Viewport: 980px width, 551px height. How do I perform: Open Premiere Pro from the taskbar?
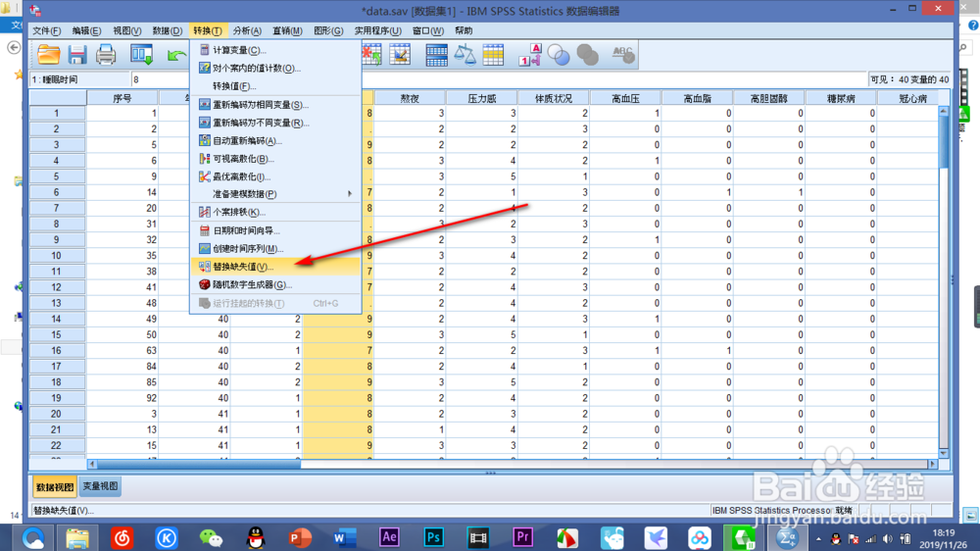point(522,536)
